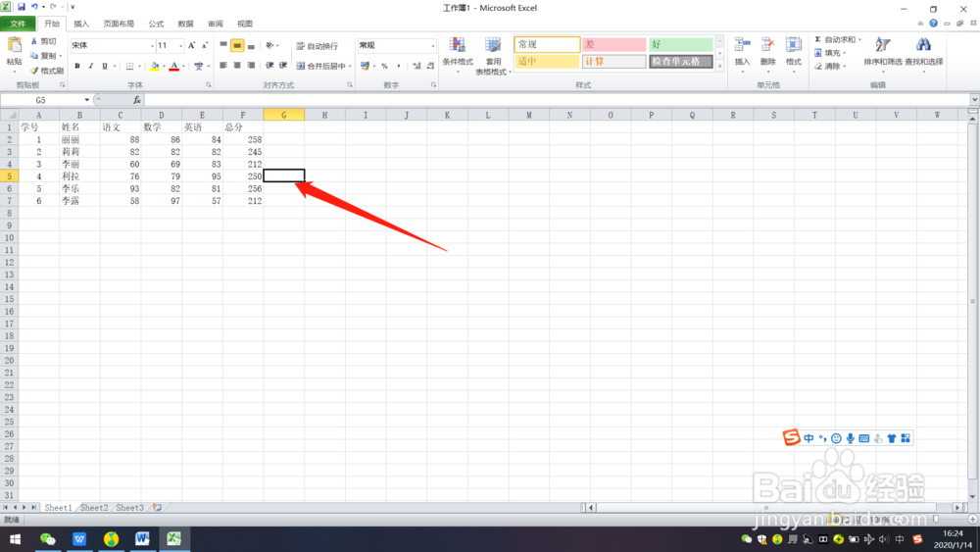Click the Save icon in Quick Access Toolbar

[x=22, y=7]
